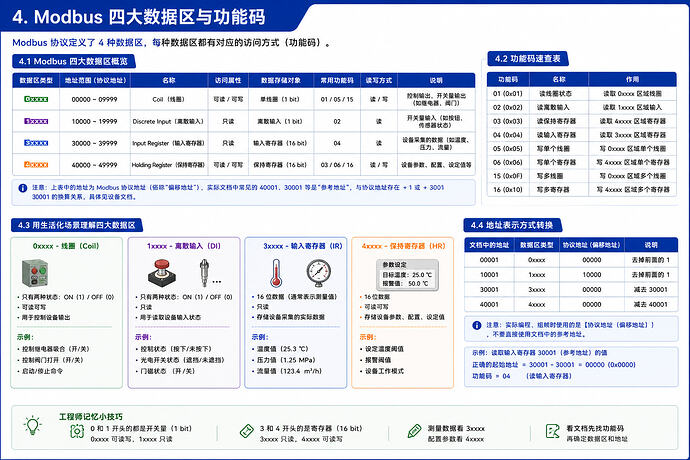690x460 pixels.
Task: Select the 读离散输入 name cell
Action: click(x=559, y=107)
